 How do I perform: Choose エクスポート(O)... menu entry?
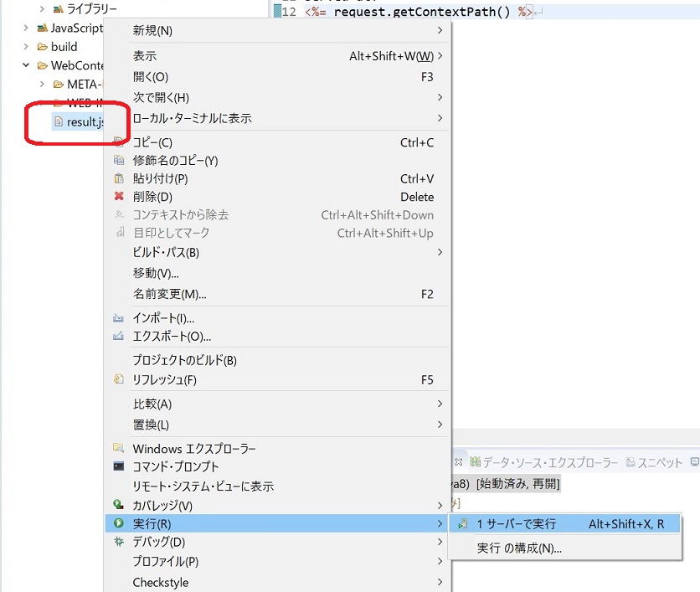click(278, 336)
